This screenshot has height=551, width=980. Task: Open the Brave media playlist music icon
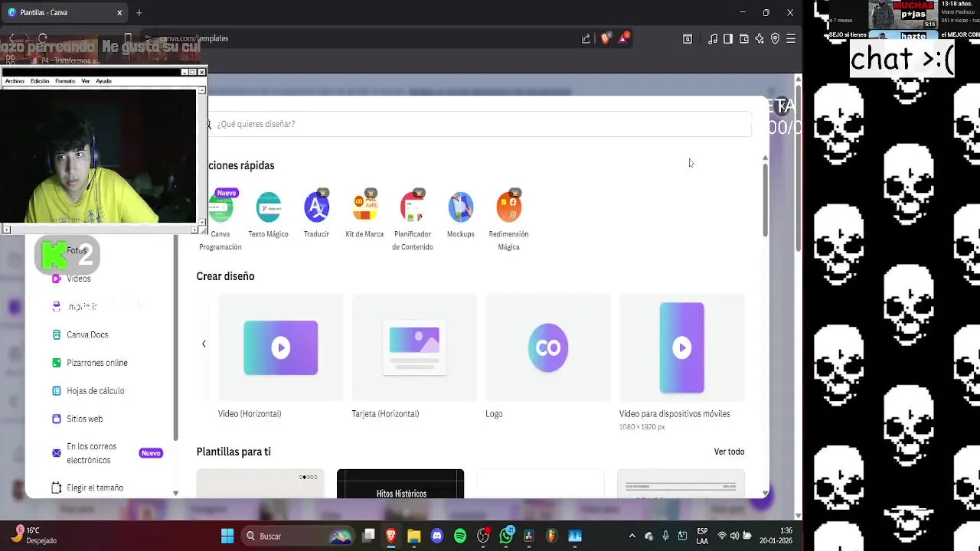[713, 38]
